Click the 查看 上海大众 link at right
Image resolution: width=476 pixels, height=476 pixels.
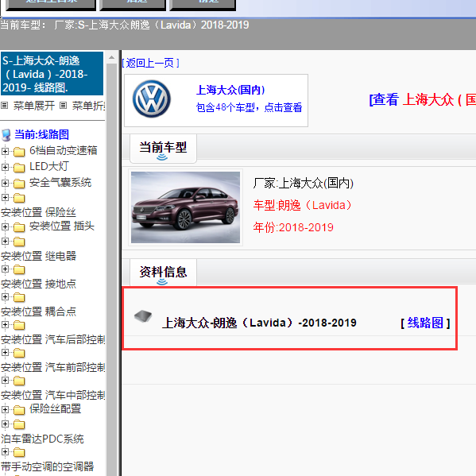pos(422,99)
